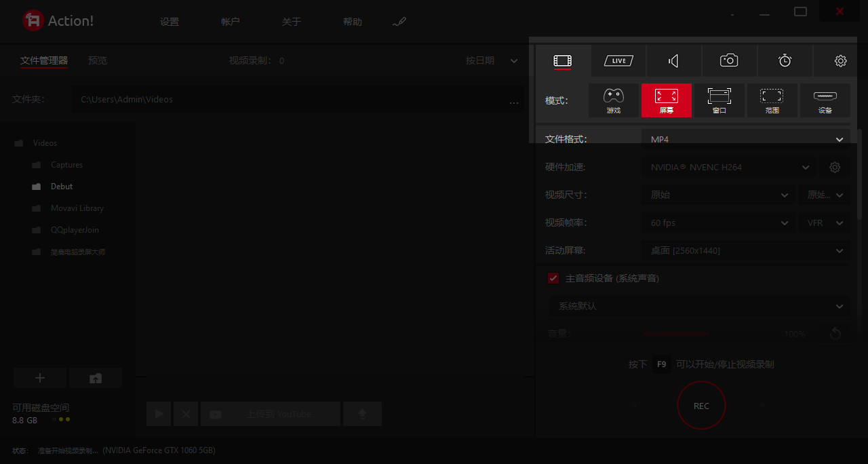The width and height of the screenshot is (868, 464).
Task: Click the 上传到 YouTube upload button
Action: [x=270, y=413]
